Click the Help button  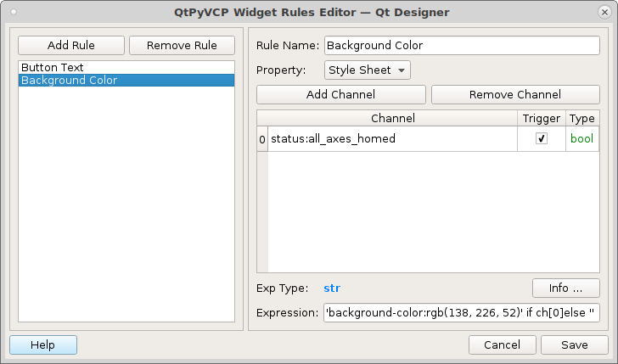pyautogui.click(x=43, y=345)
